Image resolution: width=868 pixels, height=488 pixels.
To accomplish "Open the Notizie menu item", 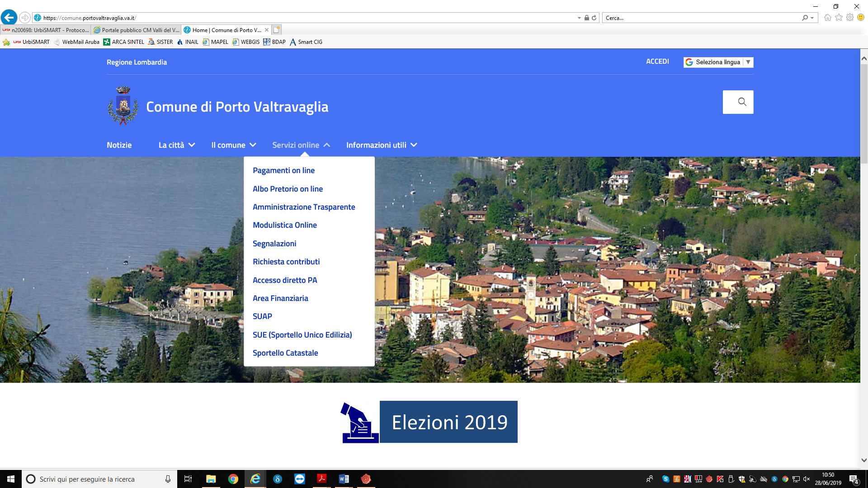I will (119, 145).
